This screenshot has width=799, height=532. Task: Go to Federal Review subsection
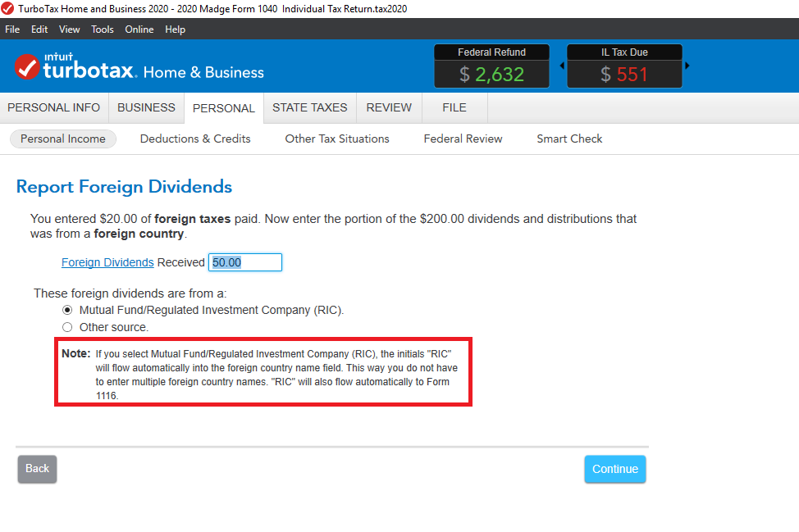coord(463,139)
